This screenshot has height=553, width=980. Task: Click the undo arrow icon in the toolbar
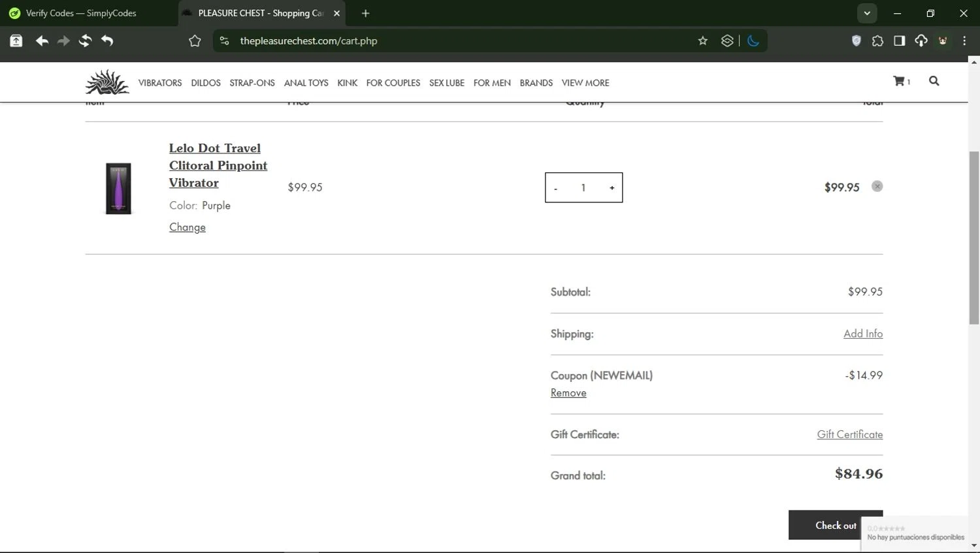pyautogui.click(x=107, y=41)
